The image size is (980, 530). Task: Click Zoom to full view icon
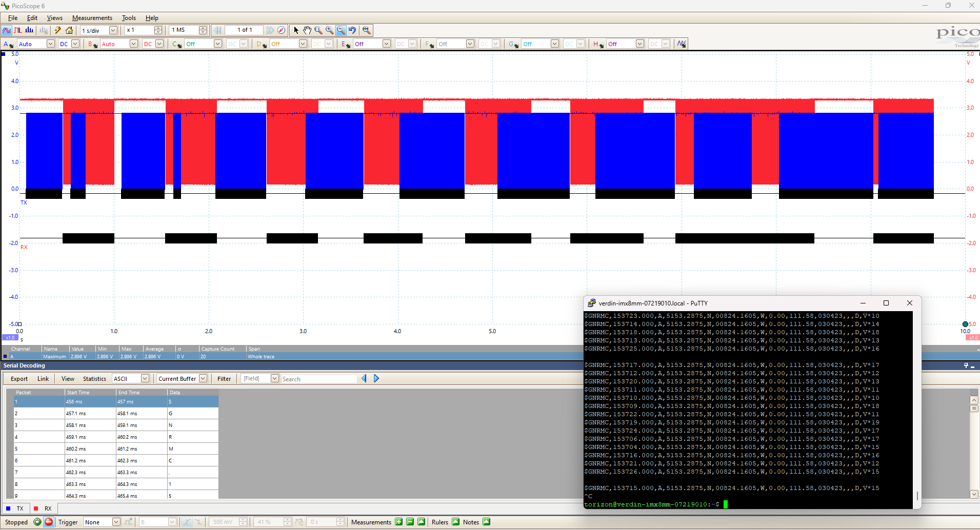click(366, 30)
